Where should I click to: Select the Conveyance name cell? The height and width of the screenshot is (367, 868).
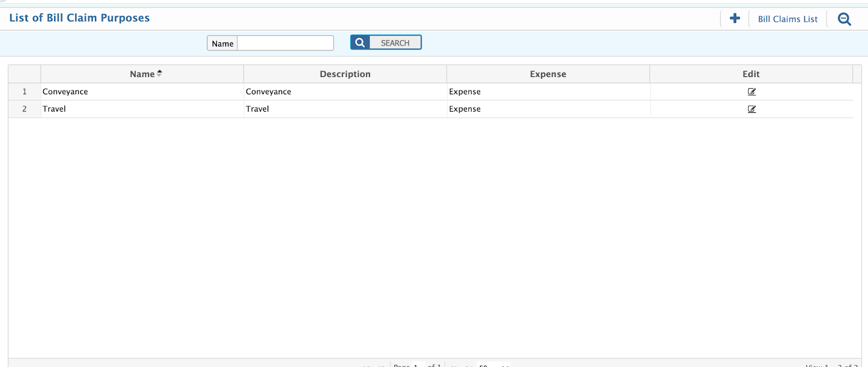pyautogui.click(x=65, y=92)
